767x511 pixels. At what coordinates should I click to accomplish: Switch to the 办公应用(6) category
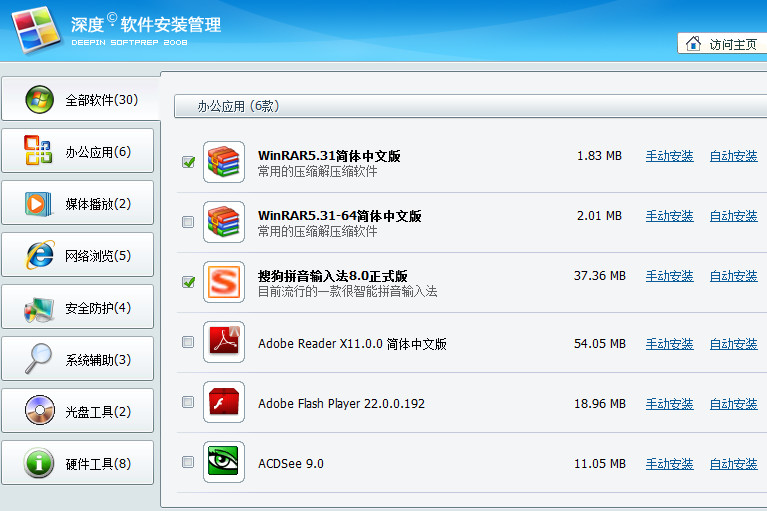pyautogui.click(x=78, y=151)
